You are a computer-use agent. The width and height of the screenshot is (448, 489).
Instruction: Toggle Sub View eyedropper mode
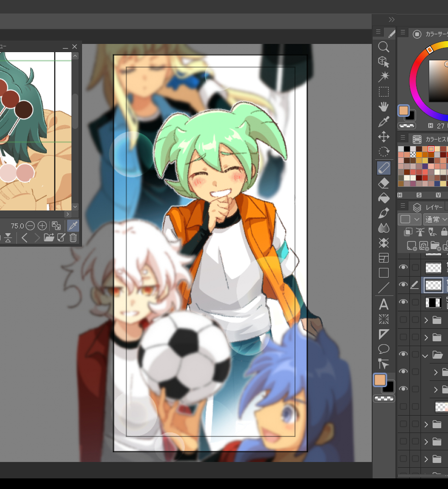coord(73,225)
